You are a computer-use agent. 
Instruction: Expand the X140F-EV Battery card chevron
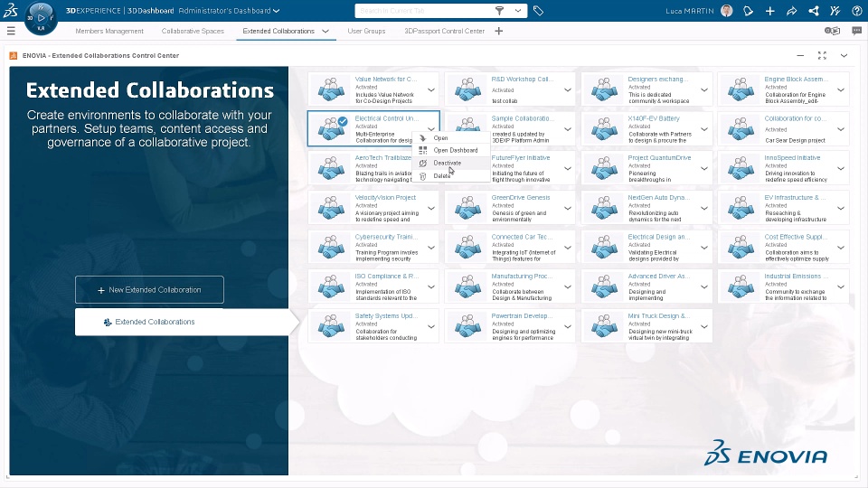tap(704, 129)
